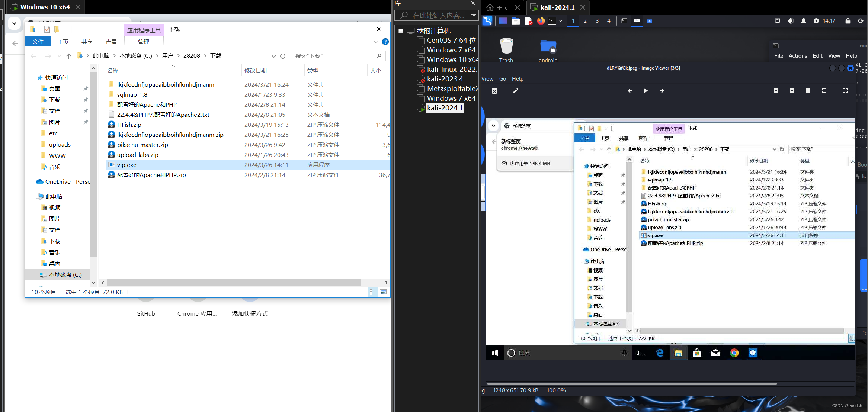868x412 pixels.
Task: Open the View menu in Image Viewer
Action: pos(487,78)
